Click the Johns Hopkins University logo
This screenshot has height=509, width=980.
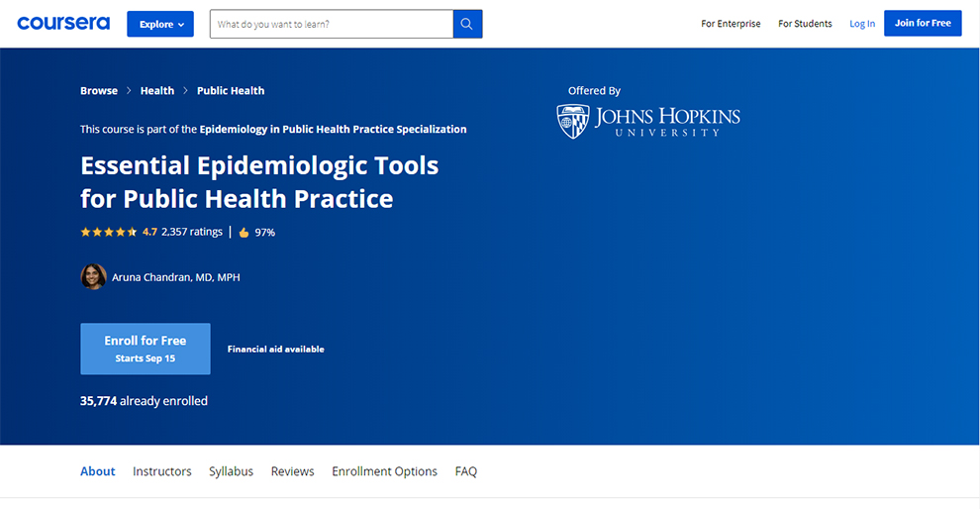click(x=648, y=122)
